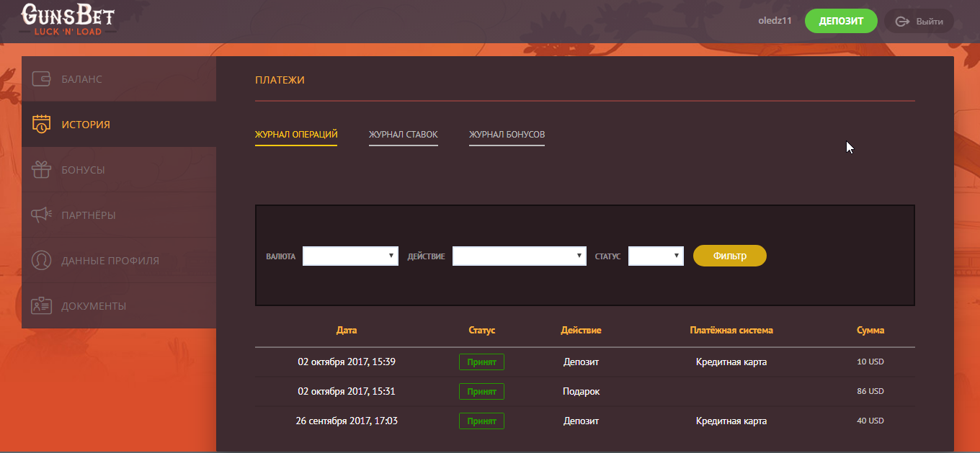
Task: Click the wallet icon beside Баланс
Action: pyautogui.click(x=41, y=79)
